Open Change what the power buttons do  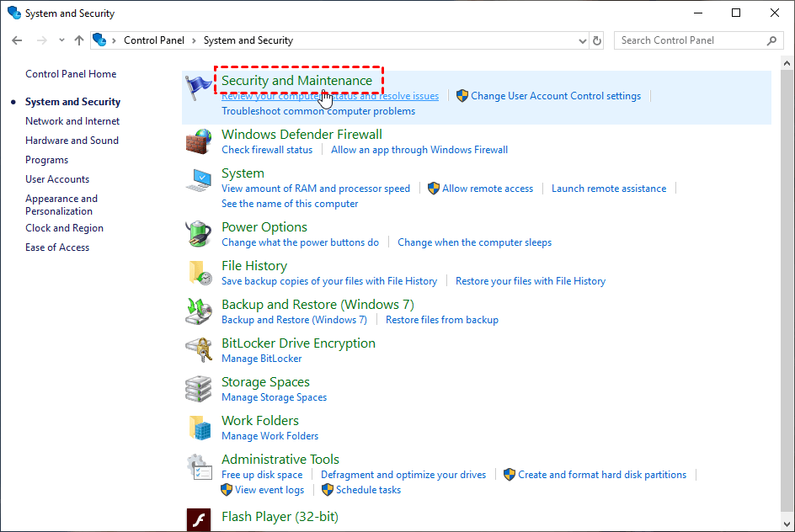(x=300, y=242)
